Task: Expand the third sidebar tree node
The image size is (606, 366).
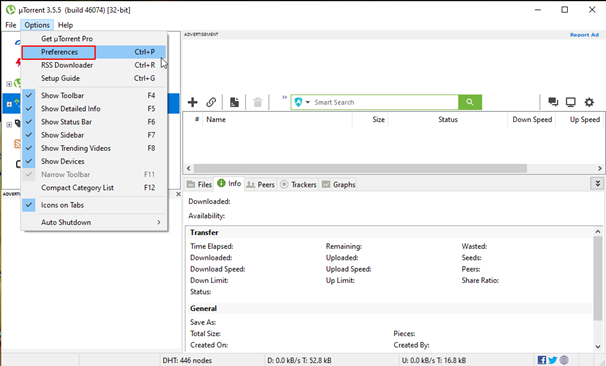Action: coord(9,124)
